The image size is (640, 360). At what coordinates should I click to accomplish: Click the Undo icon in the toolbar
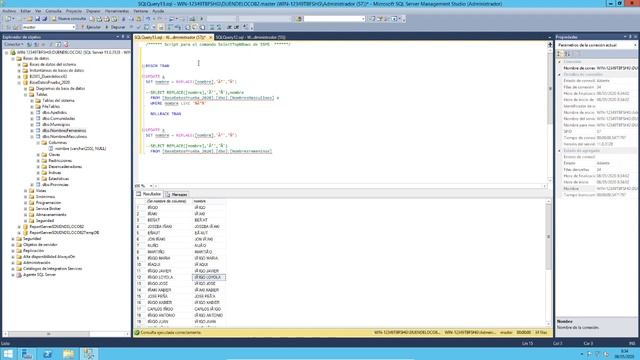(148, 19)
